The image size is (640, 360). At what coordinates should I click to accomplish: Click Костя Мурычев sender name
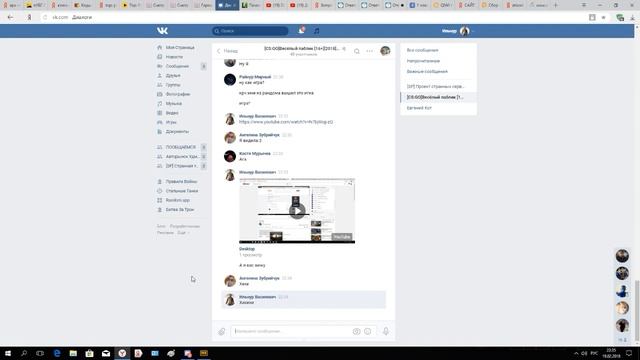coord(255,153)
